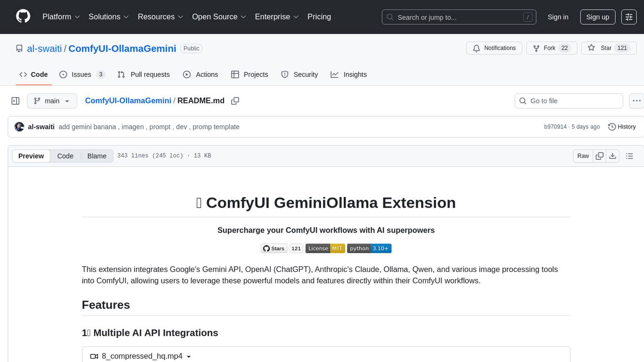Open the ComfyUI-OllamaGemini breadcrumb link

click(x=128, y=100)
